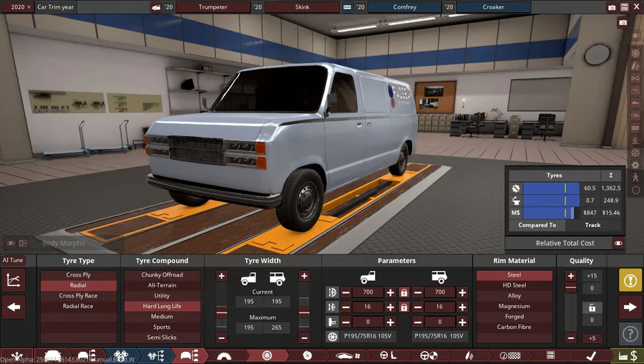
Task: Click the front wheel diameter 700 field
Action: coord(368,292)
